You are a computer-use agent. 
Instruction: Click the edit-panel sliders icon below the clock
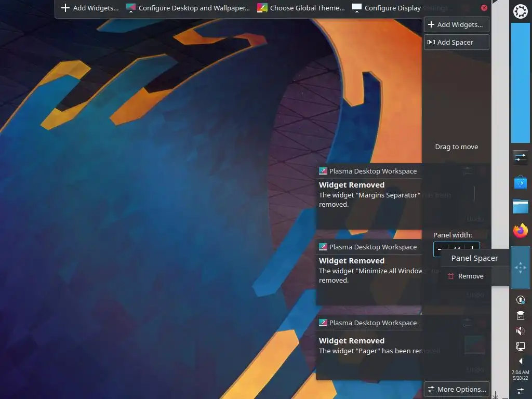(x=520, y=391)
